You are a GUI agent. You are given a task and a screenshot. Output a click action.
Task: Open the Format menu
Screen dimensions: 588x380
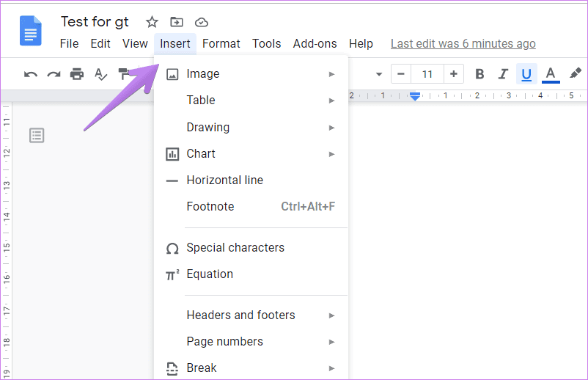[221, 43]
